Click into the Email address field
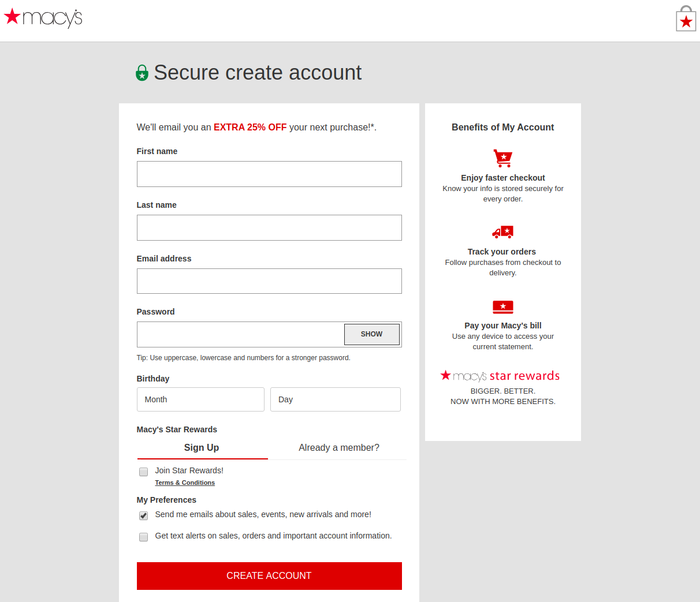 click(x=269, y=281)
